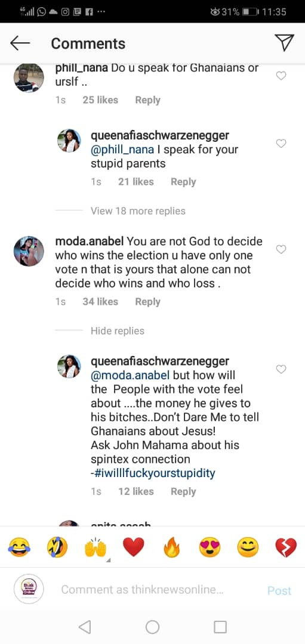This screenshot has width=305, height=644.
Task: Collapse thread with Hide replies
Action: (117, 331)
